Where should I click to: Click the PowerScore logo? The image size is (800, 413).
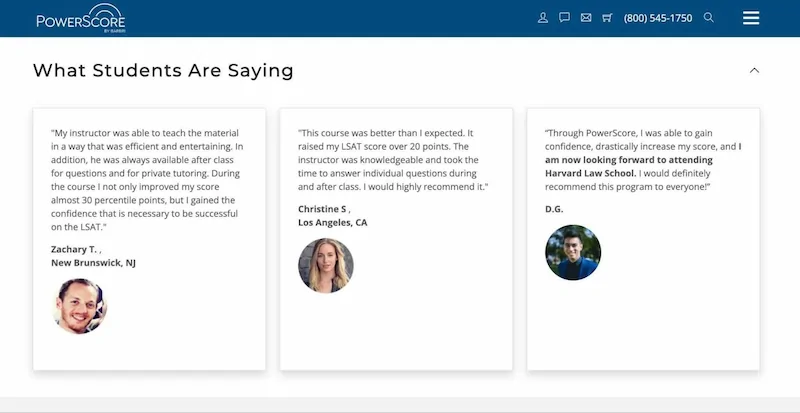(81, 18)
